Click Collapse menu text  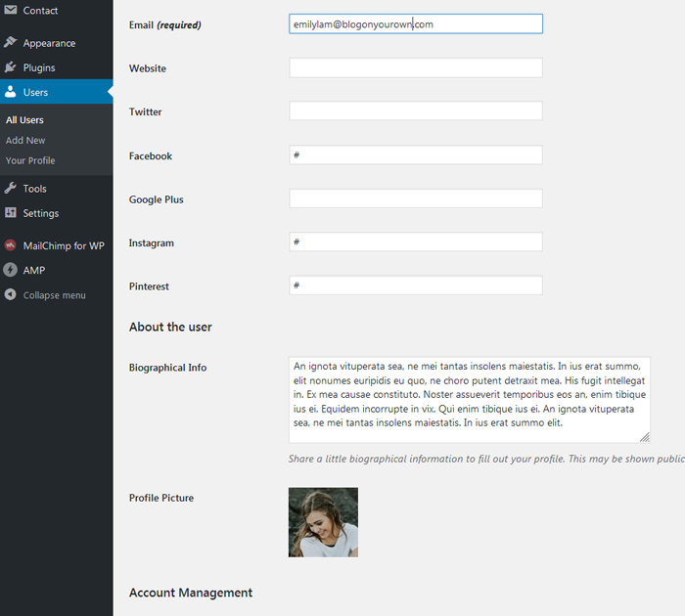click(54, 295)
